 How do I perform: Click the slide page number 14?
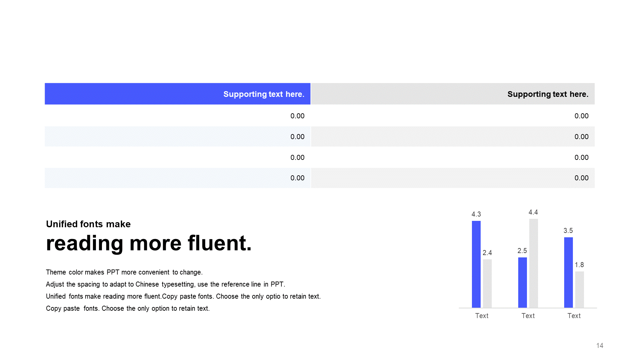(600, 346)
